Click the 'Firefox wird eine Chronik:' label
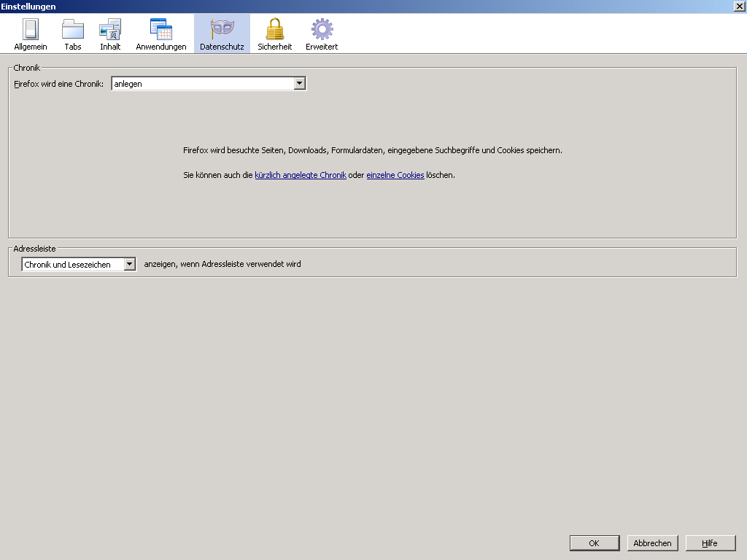 point(58,84)
